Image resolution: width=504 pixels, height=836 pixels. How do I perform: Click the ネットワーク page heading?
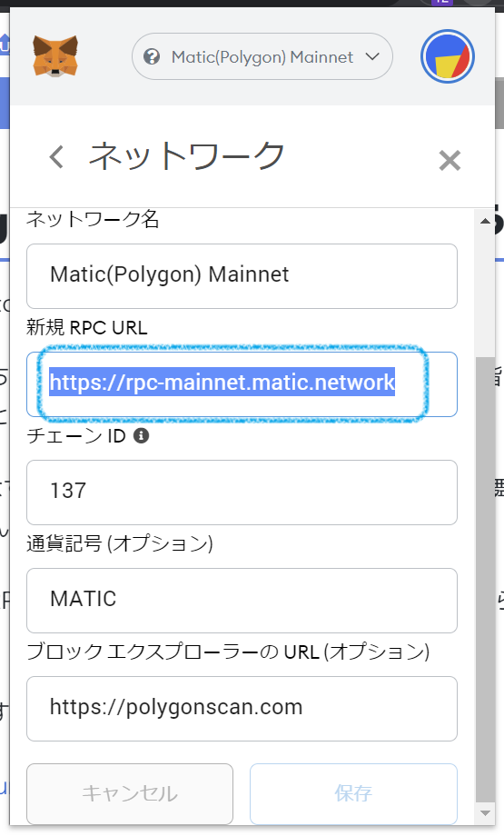coord(186,155)
